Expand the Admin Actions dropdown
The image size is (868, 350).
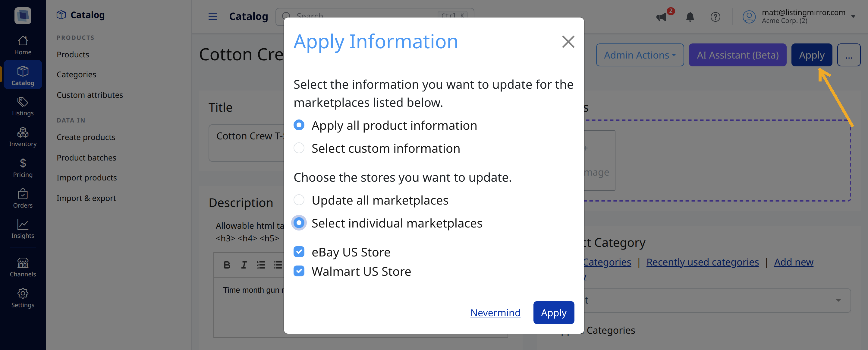click(x=640, y=55)
